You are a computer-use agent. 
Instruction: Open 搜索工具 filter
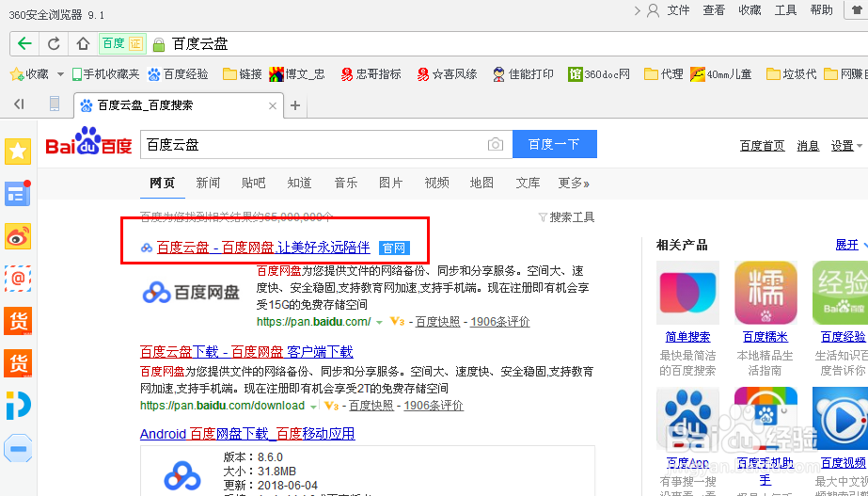coord(567,217)
